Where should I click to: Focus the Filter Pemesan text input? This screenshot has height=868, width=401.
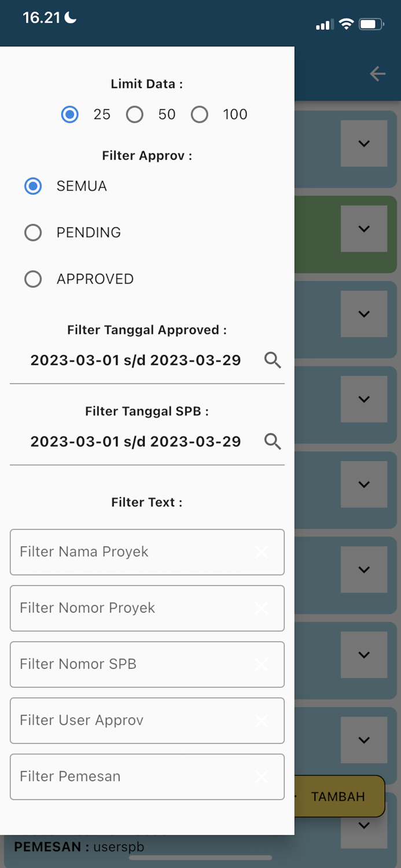[x=130, y=777]
